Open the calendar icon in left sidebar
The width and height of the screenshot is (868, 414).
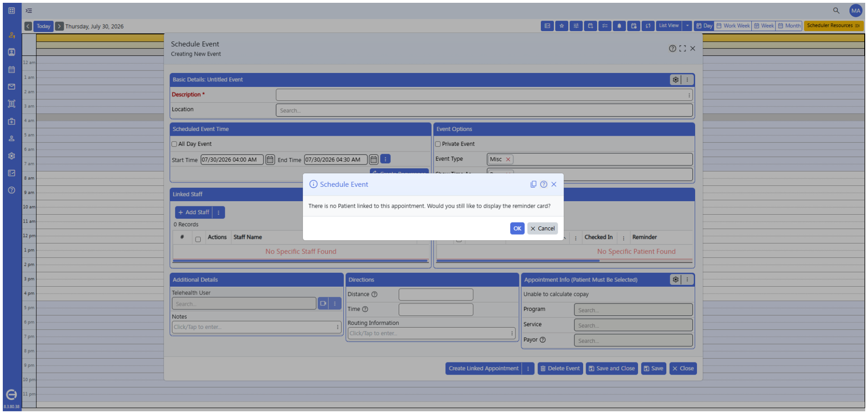(x=12, y=70)
